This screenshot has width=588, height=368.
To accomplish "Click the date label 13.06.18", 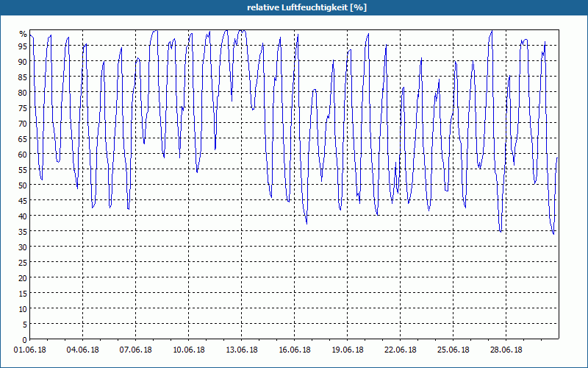I will click(x=242, y=350).
